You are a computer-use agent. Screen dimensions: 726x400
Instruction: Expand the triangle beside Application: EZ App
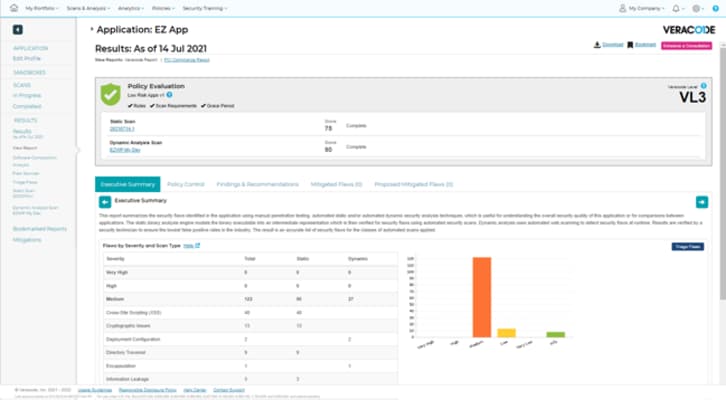[91, 29]
